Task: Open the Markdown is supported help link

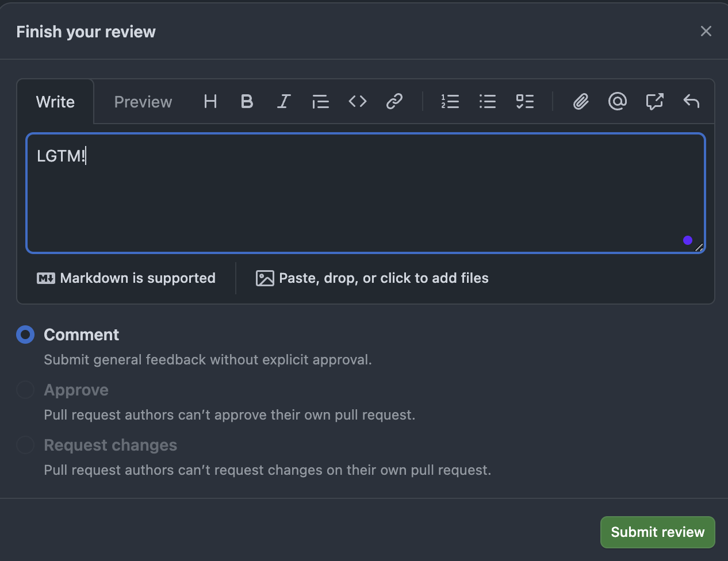Action: pyautogui.click(x=126, y=278)
